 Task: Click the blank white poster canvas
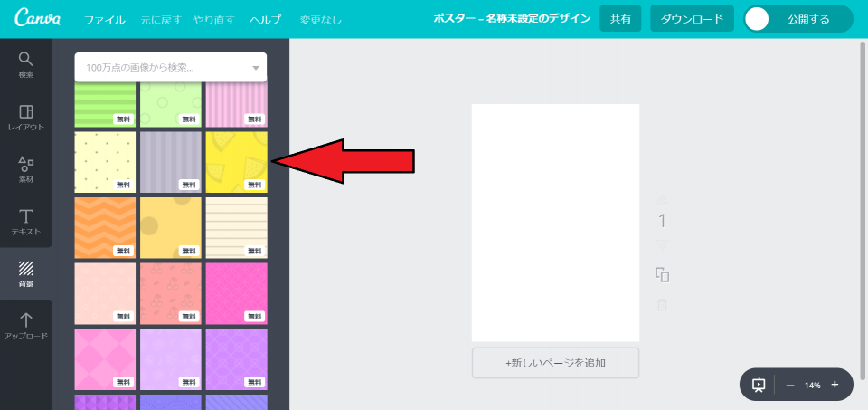[x=555, y=223]
